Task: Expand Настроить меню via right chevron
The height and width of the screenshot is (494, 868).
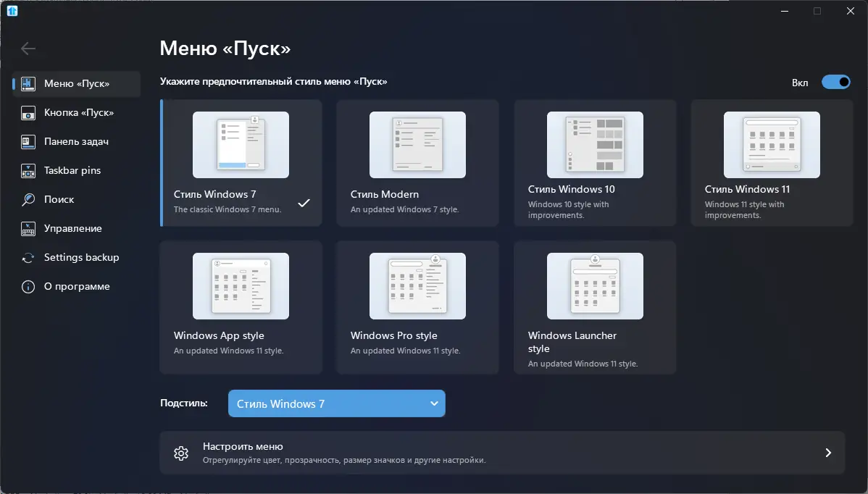Action: click(828, 453)
